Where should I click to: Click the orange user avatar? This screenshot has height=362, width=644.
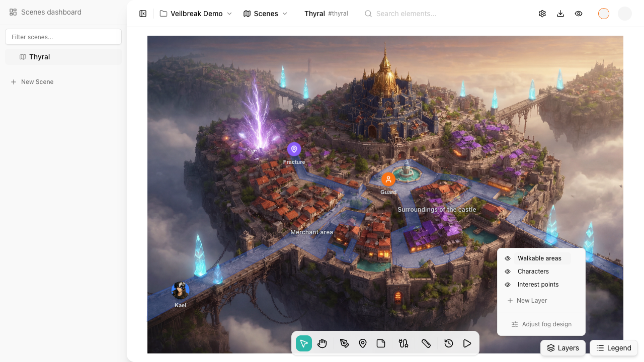coord(604,14)
